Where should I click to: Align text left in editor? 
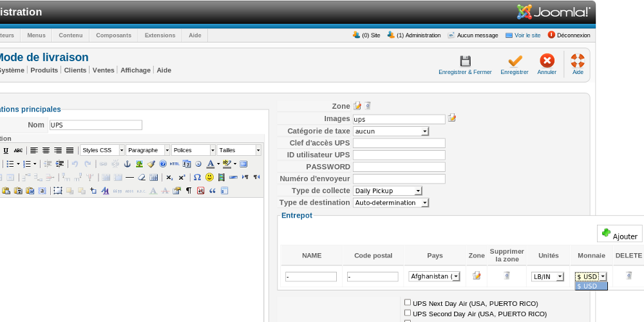point(33,150)
